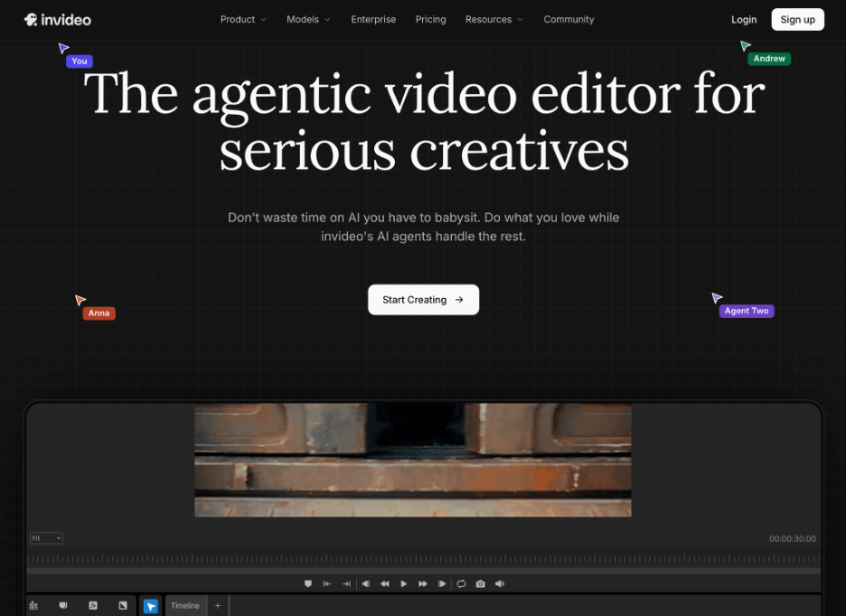Play the video preview
This screenshot has height=616, width=846.
[404, 583]
